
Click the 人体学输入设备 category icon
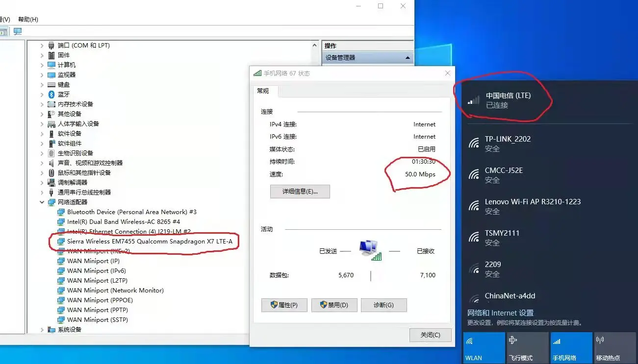(x=51, y=124)
